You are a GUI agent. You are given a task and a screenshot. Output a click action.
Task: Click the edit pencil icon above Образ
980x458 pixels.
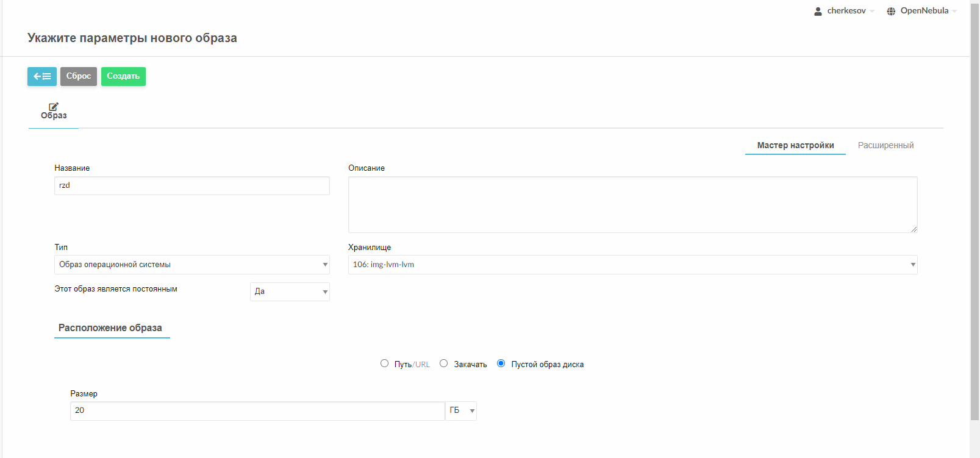pos(54,107)
